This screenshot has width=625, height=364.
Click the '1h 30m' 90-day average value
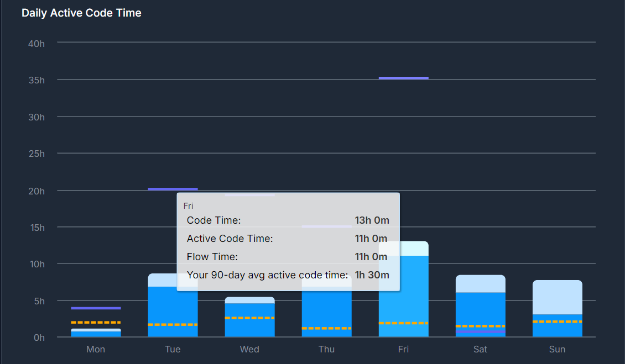(372, 275)
